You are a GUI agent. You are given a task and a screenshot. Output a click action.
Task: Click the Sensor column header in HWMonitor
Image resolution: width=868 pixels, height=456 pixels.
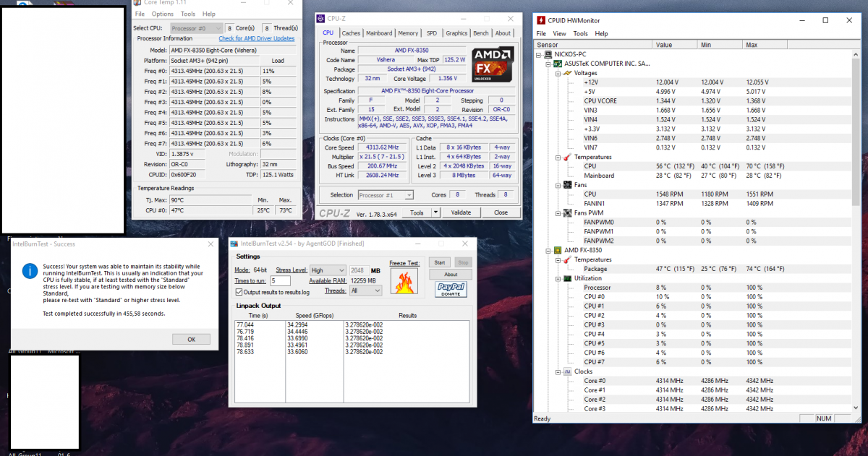click(594, 45)
